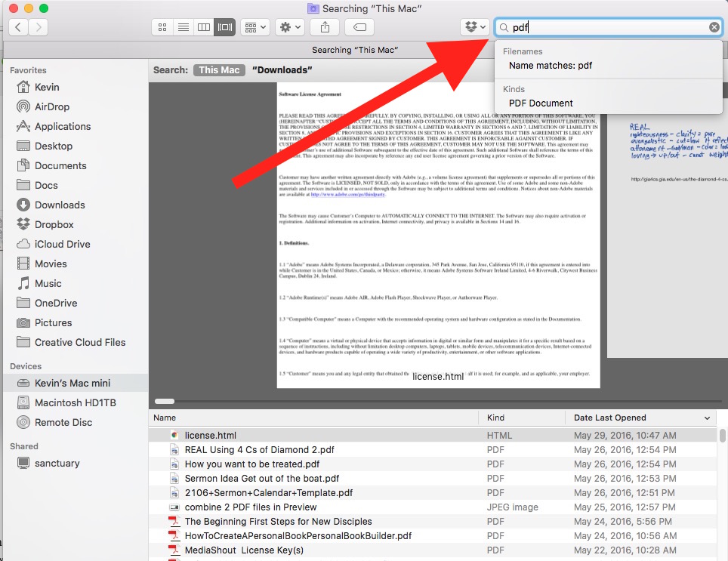Click the Cover Flow horizontal scrollbar
This screenshot has height=561, width=728.
click(x=165, y=402)
